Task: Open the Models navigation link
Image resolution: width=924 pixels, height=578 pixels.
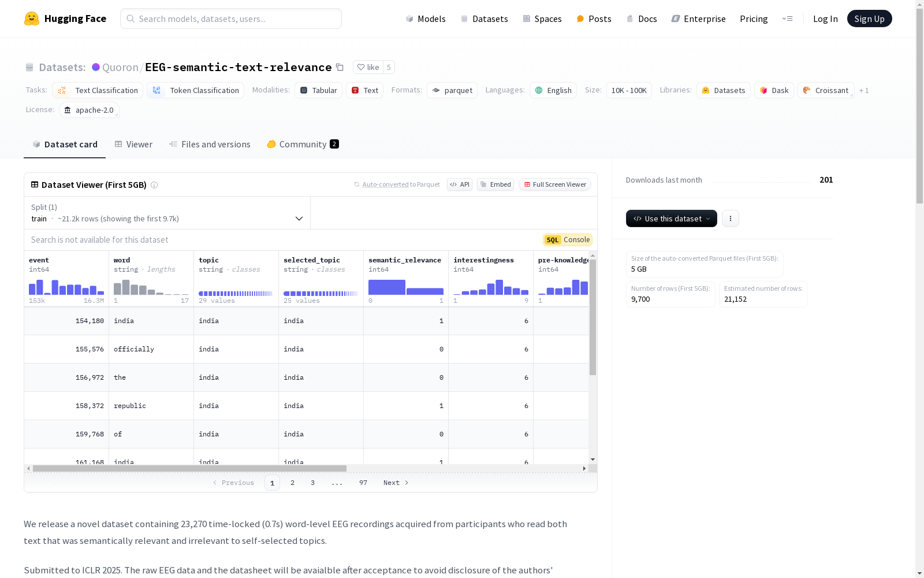Action: [x=426, y=18]
